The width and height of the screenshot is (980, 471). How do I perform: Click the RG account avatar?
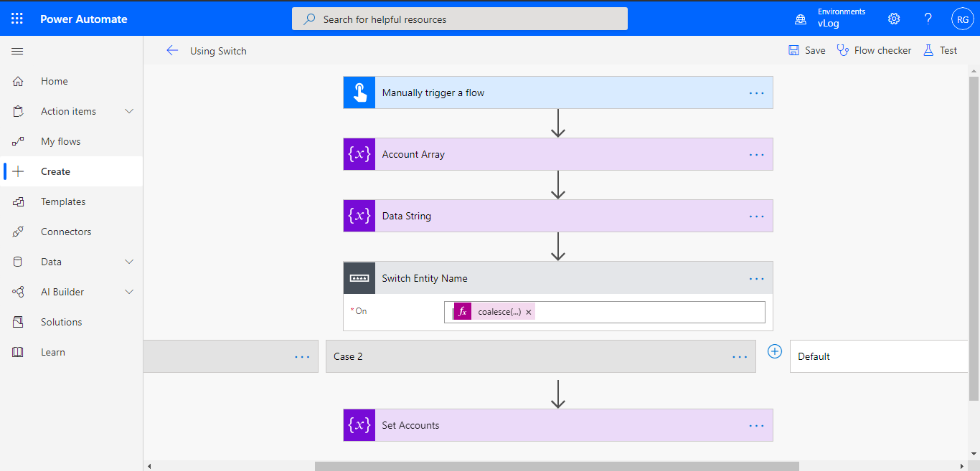click(x=962, y=19)
